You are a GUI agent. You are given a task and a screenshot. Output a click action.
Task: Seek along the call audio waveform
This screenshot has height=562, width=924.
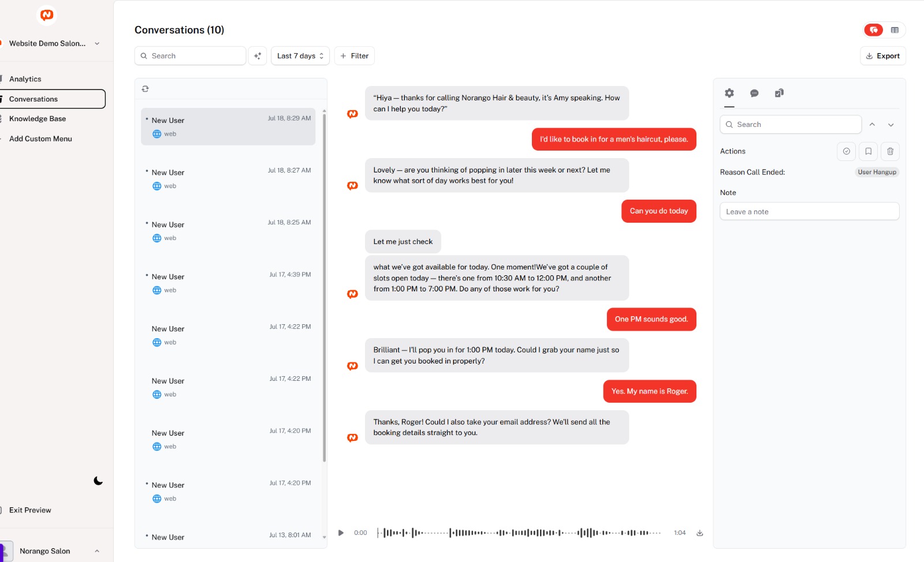520,533
